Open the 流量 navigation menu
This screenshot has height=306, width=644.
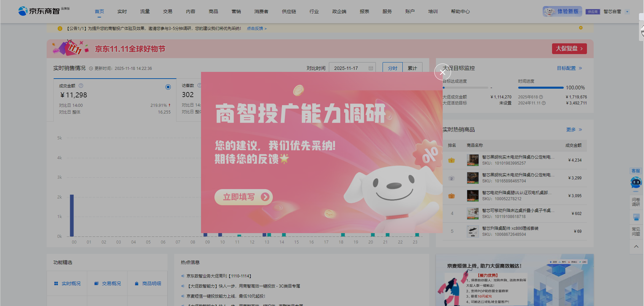point(145,11)
